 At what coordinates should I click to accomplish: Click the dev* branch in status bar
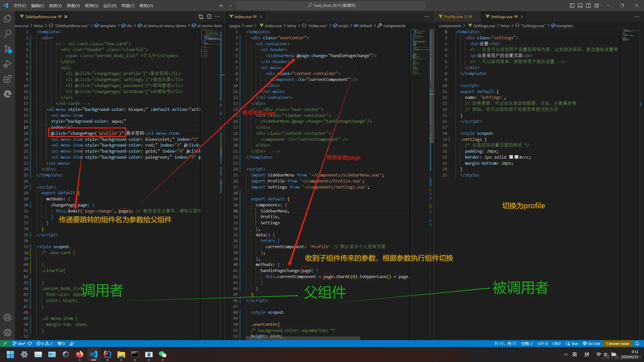(19, 343)
